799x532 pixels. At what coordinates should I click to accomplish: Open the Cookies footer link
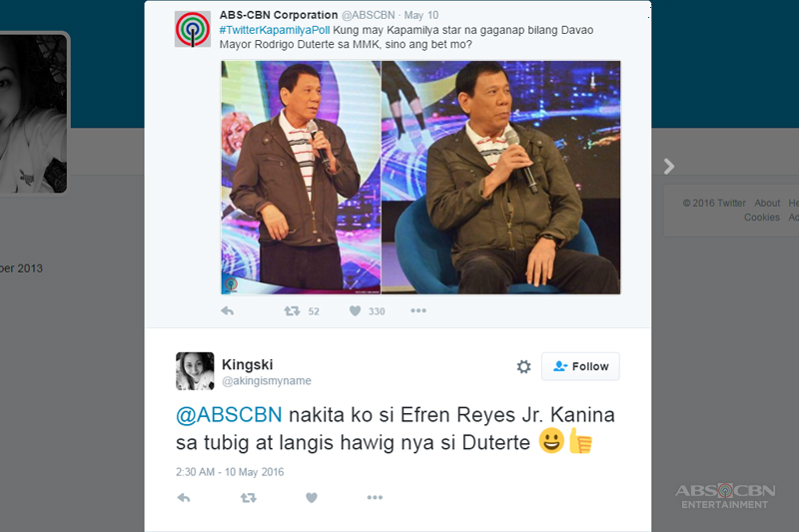[762, 218]
